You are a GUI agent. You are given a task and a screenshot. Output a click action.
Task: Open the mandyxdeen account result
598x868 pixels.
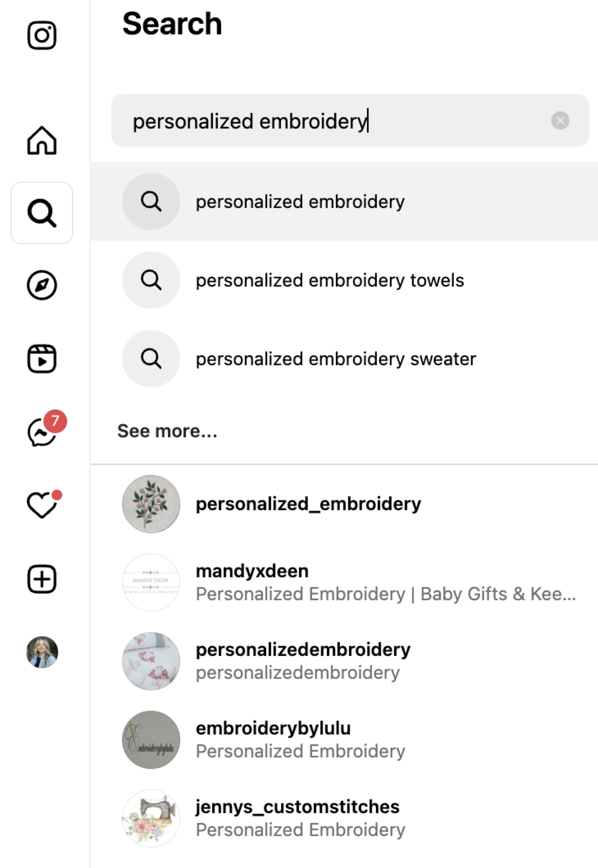[344, 582]
